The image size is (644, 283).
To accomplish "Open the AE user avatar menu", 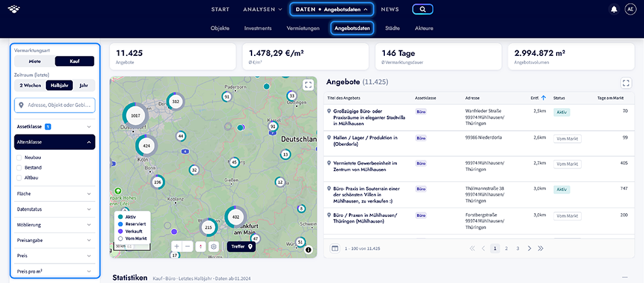I will point(630,9).
